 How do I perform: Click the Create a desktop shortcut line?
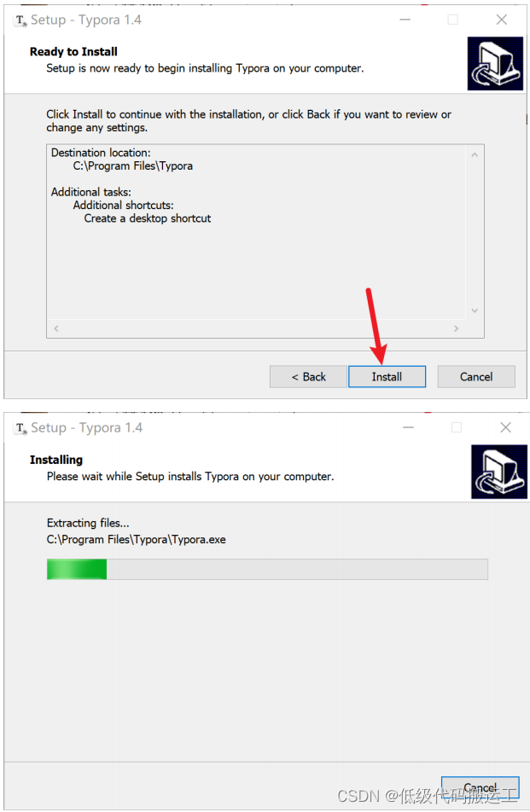click(x=148, y=218)
